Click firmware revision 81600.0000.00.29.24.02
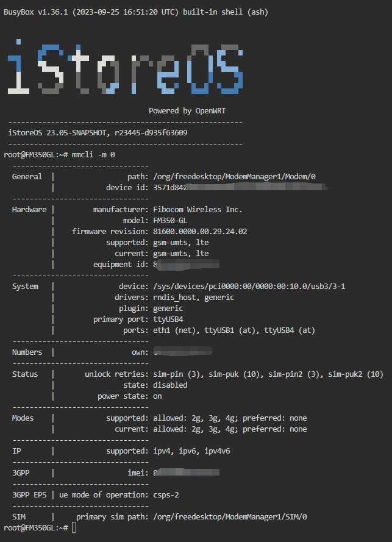This screenshot has width=392, height=542. (x=200, y=232)
